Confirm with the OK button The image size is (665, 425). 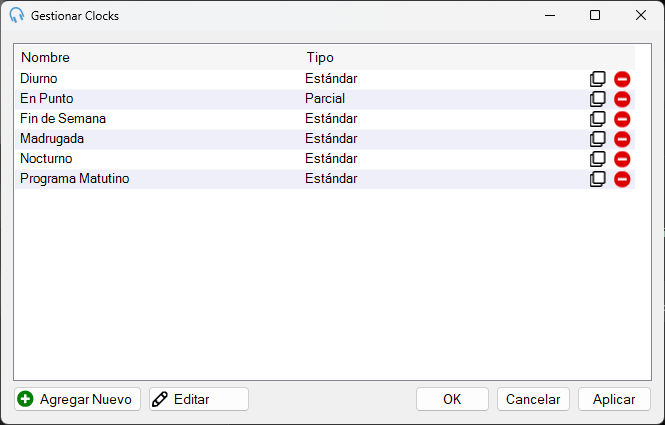(x=452, y=399)
